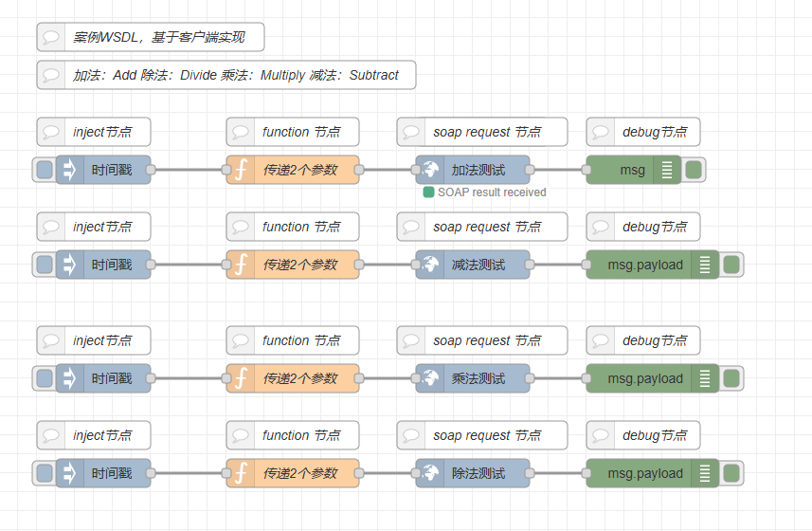
Task: Toggle debug output button in 减法测试 row
Action: tap(731, 265)
